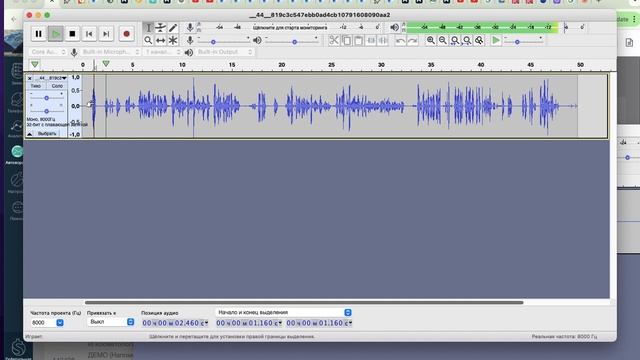The image size is (640, 360).
Task: Click Play-at-Speed green button
Action: click(x=496, y=40)
